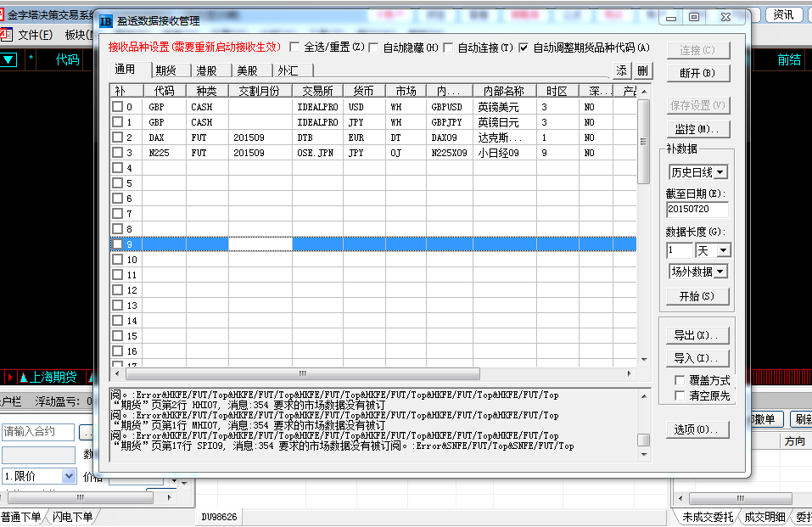Click the 删 delete-row button
812x527 pixels.
tap(642, 71)
